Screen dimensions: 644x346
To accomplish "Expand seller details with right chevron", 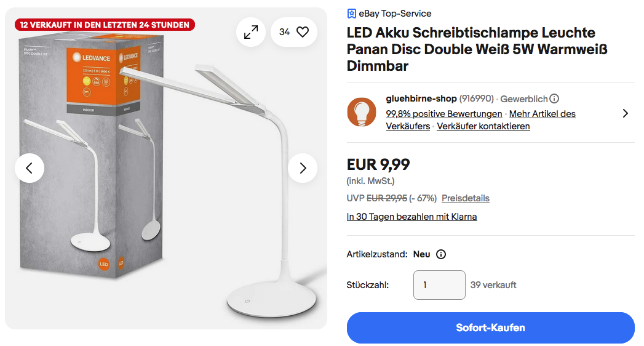I will click(625, 113).
